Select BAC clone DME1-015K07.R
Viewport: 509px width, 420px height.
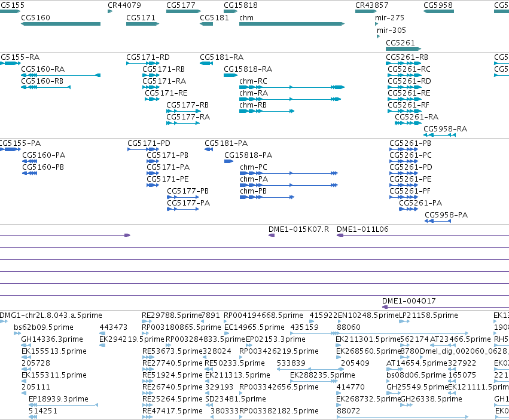(272, 235)
